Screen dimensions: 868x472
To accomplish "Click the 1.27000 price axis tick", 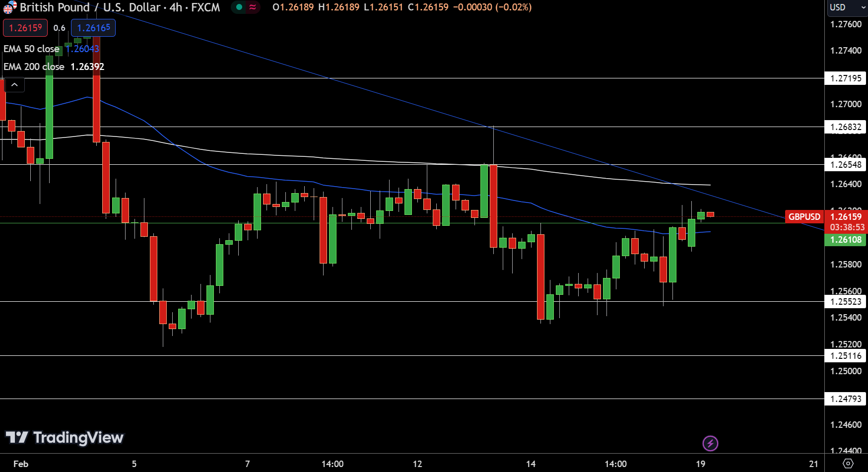I will click(x=846, y=104).
